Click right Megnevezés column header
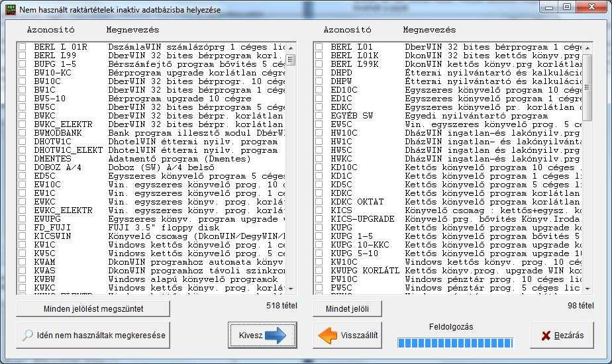 tap(429, 30)
